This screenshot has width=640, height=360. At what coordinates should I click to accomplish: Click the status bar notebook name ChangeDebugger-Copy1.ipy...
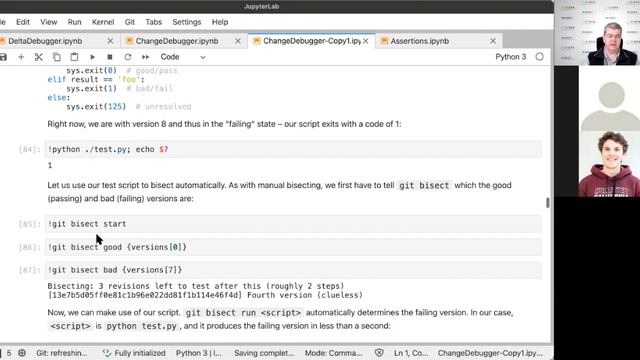coord(490,353)
